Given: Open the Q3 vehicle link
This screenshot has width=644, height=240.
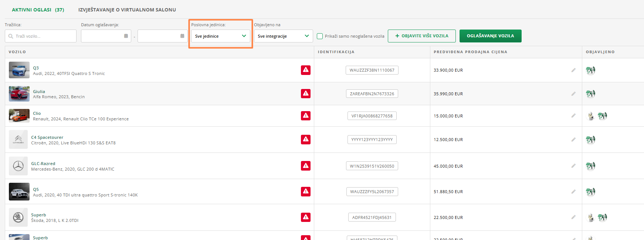Looking at the screenshot, I should (36, 68).
